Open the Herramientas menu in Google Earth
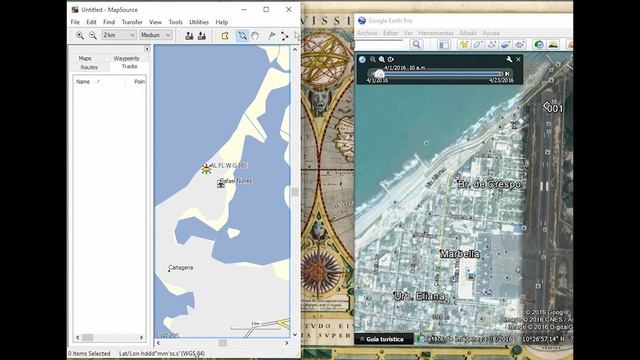The width and height of the screenshot is (640, 360). [436, 33]
